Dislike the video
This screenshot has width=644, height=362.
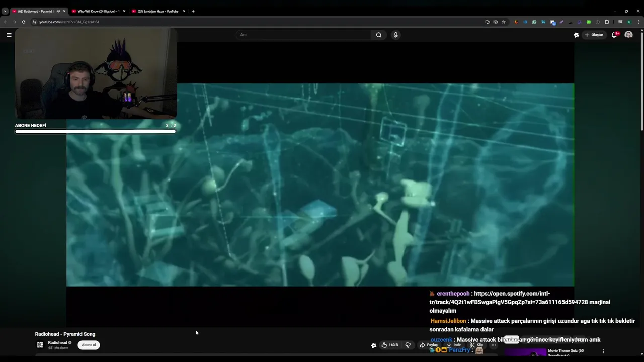click(408, 345)
